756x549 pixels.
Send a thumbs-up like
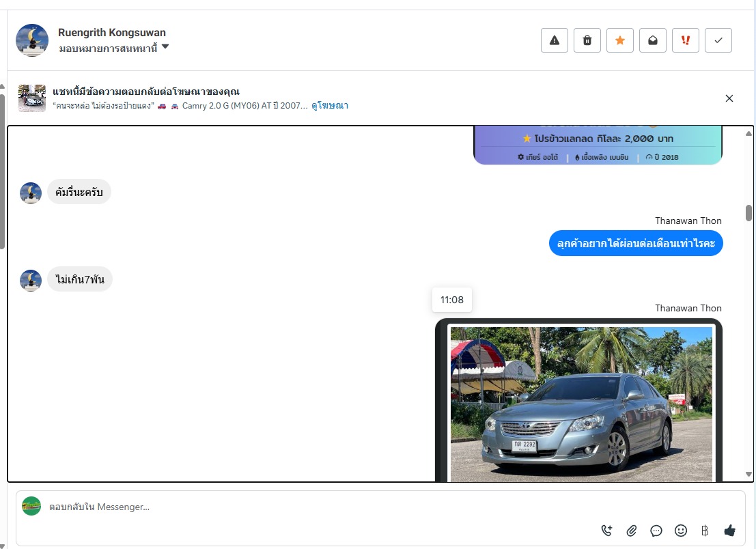729,531
